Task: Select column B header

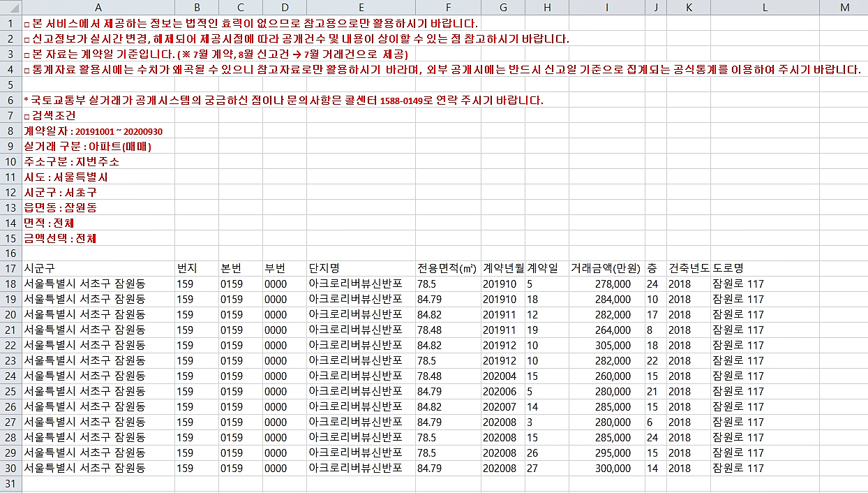Action: [x=197, y=7]
